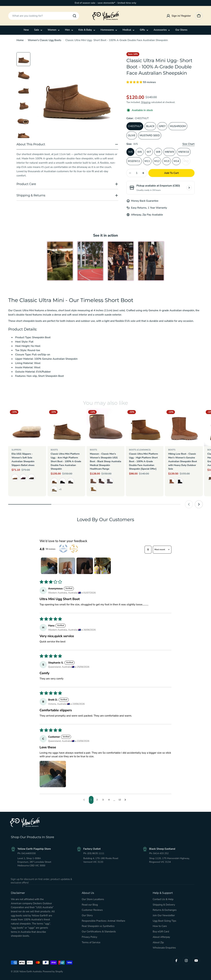Increase quantity with the plus button
211x980 pixels.
point(143,173)
